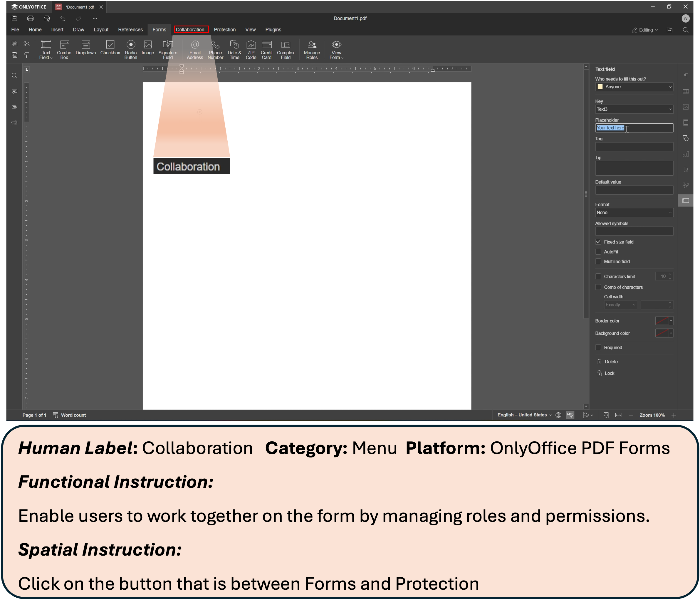Uncheck Fixed size field

tap(598, 242)
